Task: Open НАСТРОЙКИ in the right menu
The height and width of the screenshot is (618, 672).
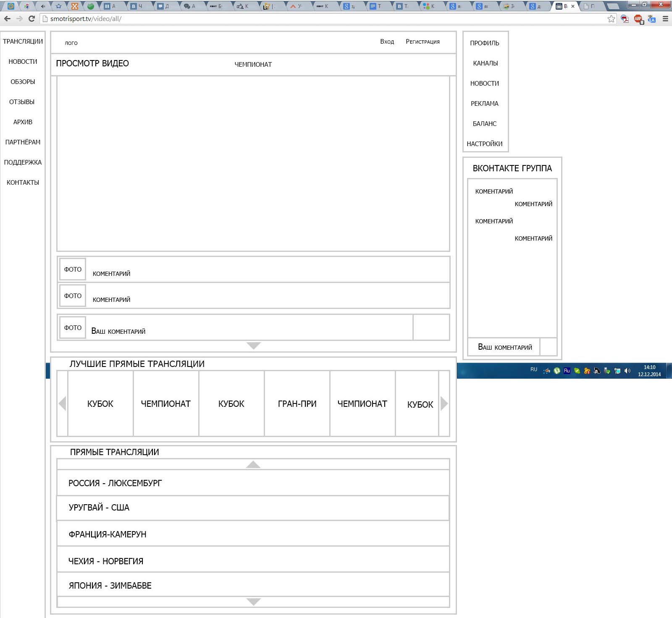Action: (485, 144)
